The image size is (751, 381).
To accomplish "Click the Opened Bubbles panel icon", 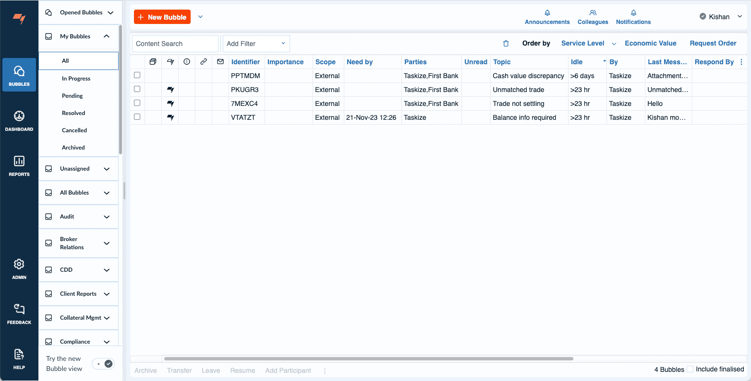I will pos(48,12).
